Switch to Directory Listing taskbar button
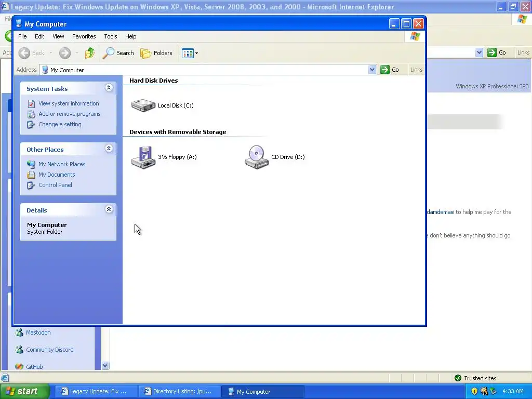 click(x=179, y=391)
